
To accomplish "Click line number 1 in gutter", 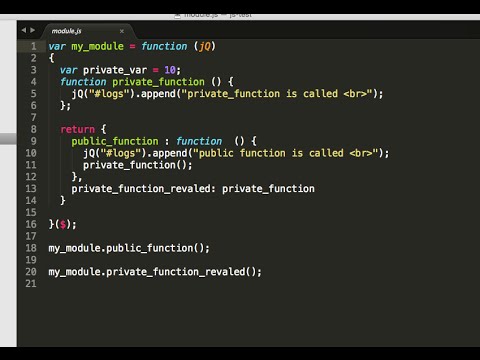I will pos(34,46).
